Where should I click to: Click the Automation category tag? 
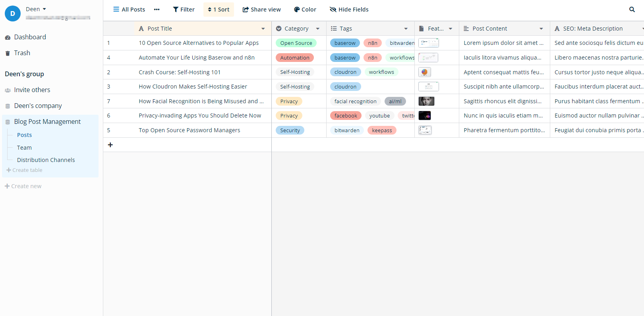[295, 58]
